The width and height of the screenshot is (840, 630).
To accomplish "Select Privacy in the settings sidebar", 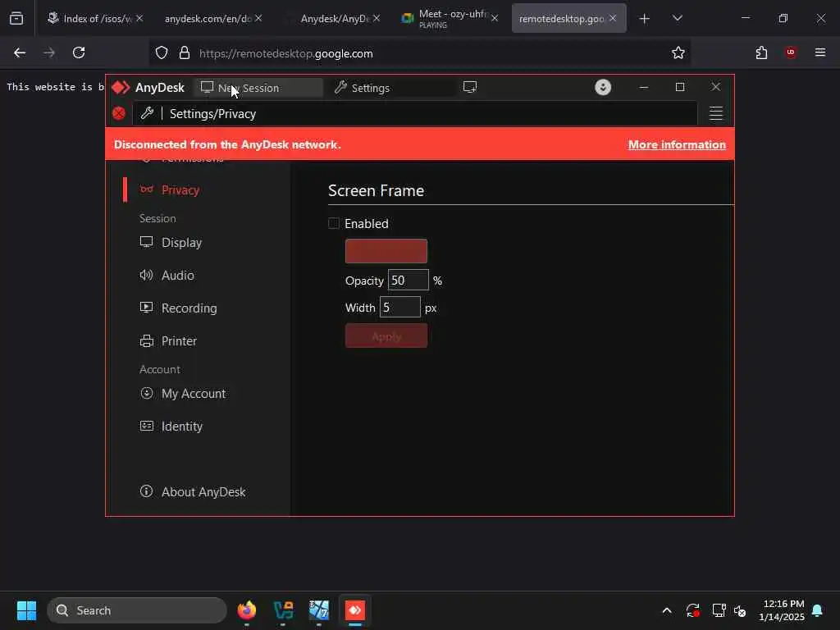I will point(180,190).
